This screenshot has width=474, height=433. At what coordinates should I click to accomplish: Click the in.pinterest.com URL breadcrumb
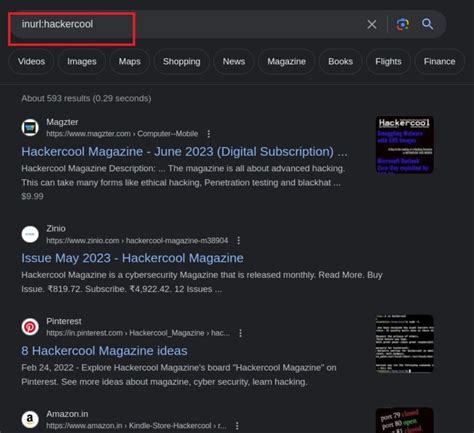point(138,333)
